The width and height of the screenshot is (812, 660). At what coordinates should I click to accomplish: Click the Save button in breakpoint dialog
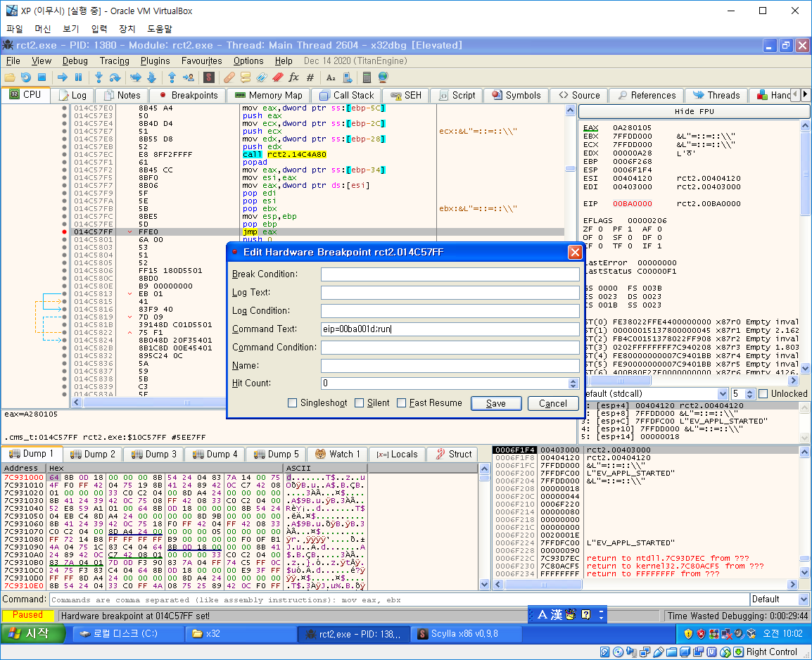[x=496, y=403]
